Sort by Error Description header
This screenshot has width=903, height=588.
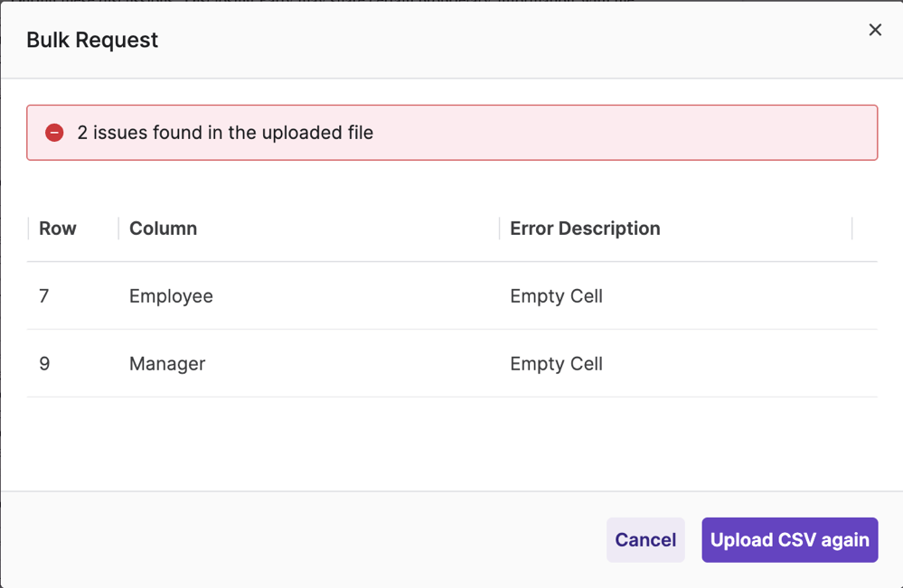(585, 229)
